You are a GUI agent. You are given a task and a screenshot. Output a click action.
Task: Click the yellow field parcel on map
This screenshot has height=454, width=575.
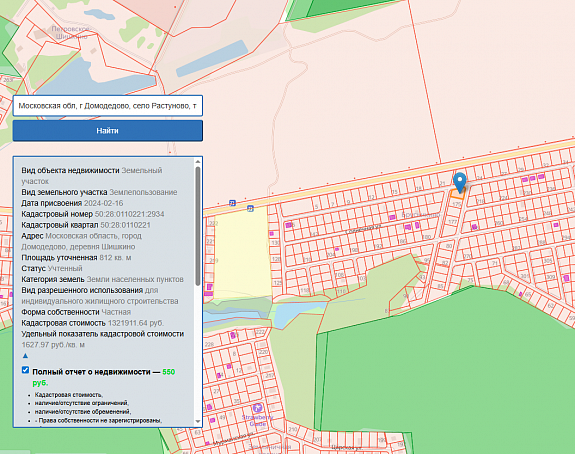[242, 253]
